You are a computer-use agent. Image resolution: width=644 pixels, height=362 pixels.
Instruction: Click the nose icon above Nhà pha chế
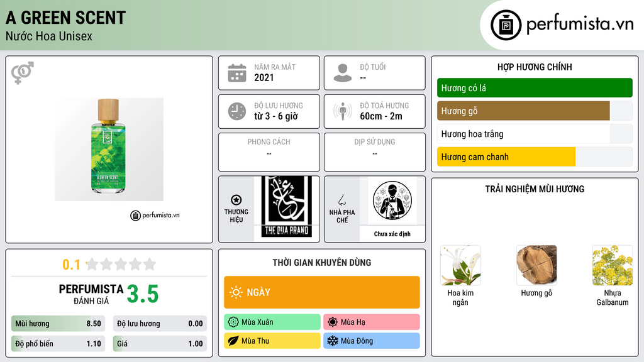click(341, 200)
